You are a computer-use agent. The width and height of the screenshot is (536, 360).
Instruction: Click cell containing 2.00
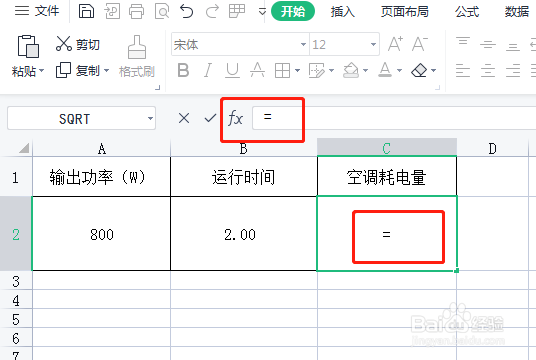244,234
